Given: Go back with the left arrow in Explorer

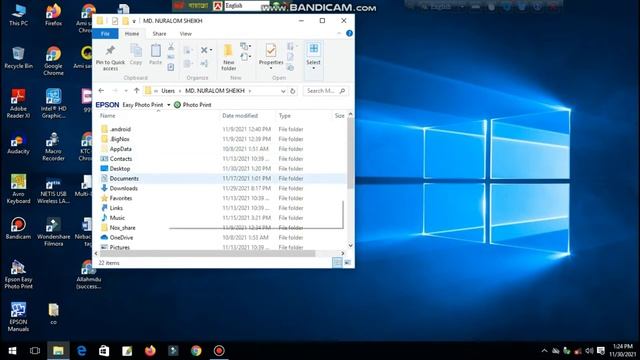Looking at the screenshot, I should [x=101, y=91].
